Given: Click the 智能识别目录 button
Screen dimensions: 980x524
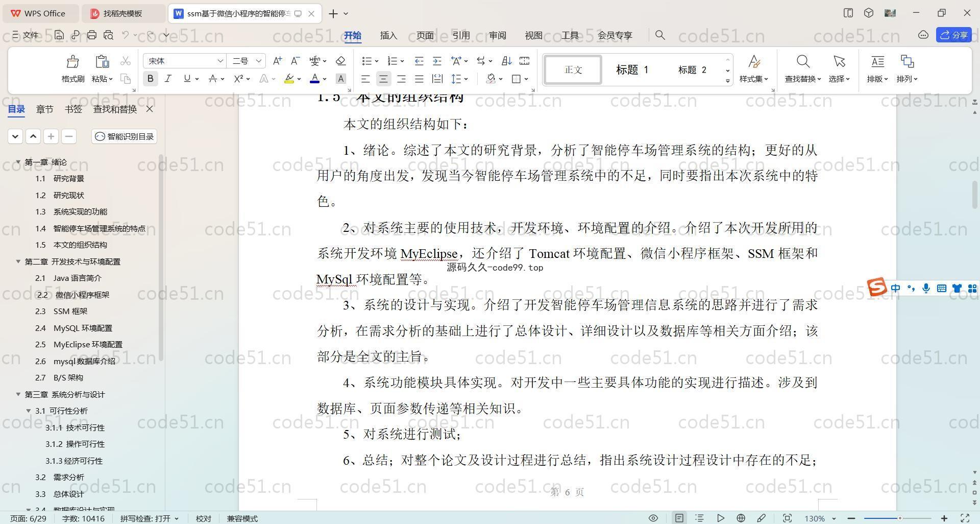Looking at the screenshot, I should point(125,136).
